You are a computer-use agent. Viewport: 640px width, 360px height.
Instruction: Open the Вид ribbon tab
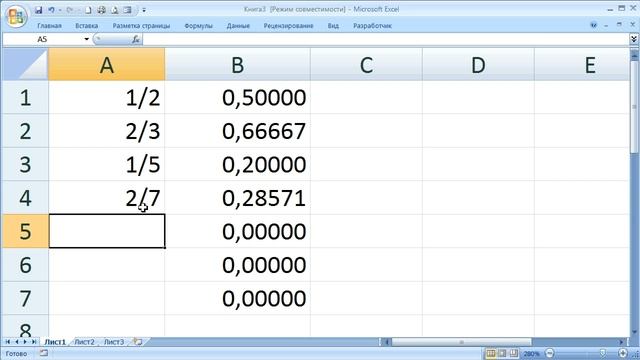click(333, 26)
